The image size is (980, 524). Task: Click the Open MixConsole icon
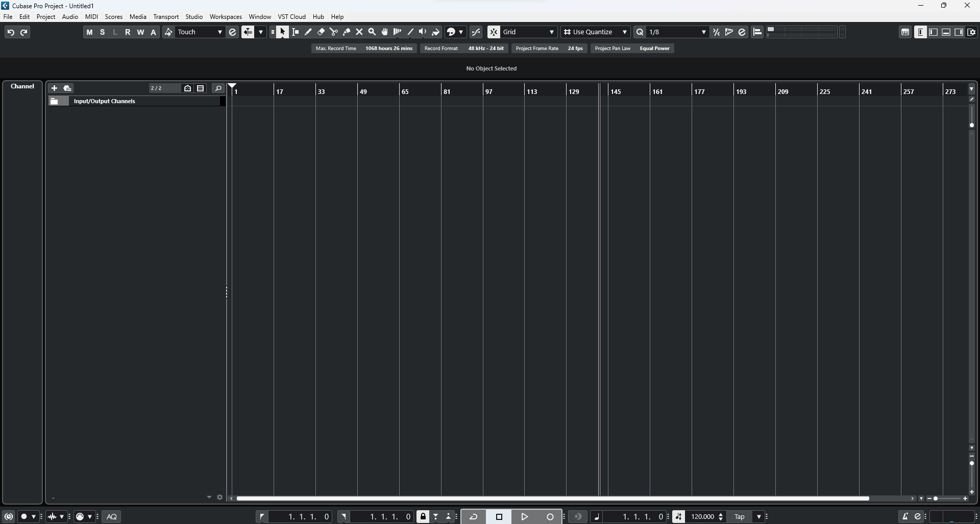905,32
